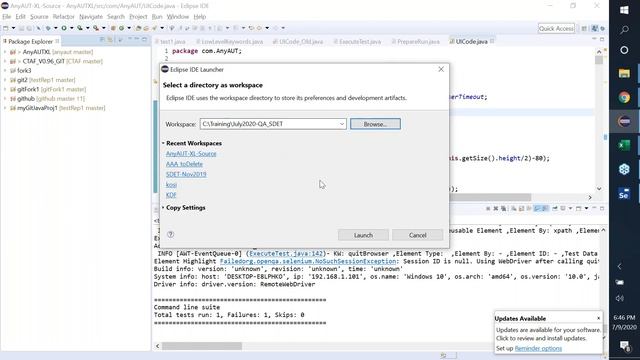Click the New Java Class icon

coord(121,28)
